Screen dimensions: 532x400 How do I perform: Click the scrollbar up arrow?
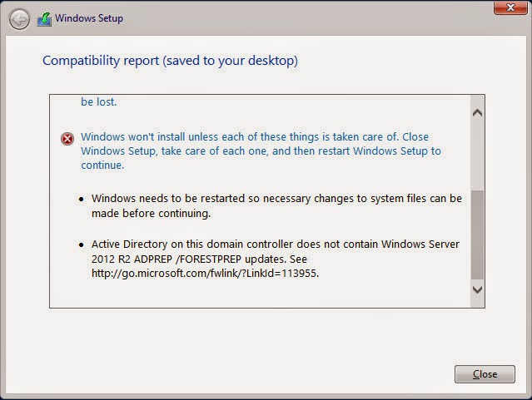[477, 113]
